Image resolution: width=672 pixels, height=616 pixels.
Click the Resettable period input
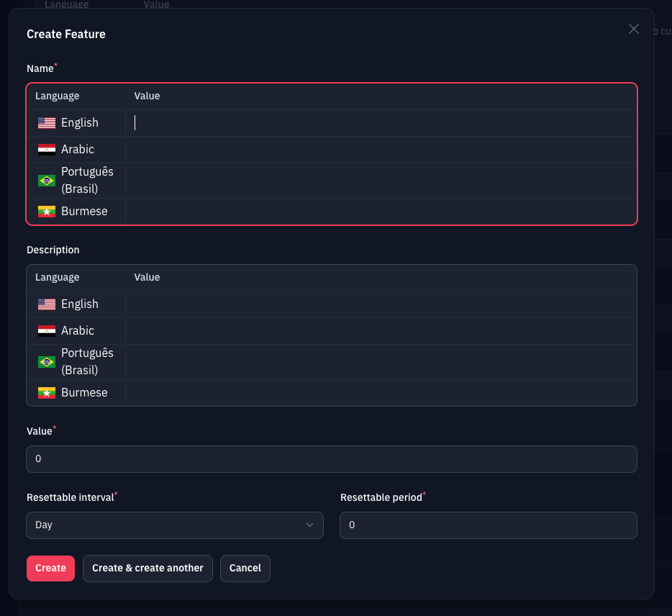[488, 525]
